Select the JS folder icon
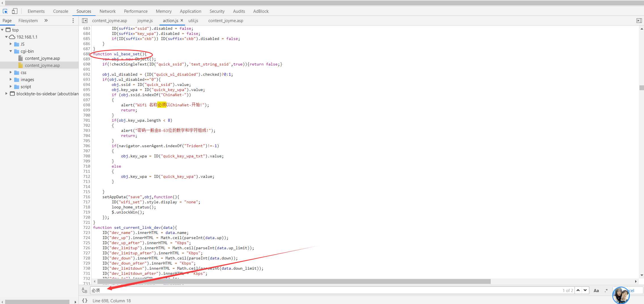 [x=17, y=44]
